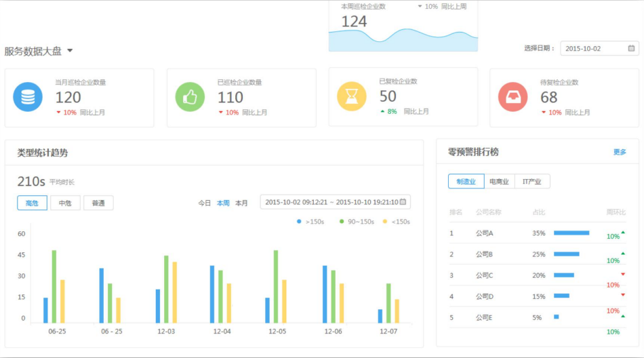Click calendar icon in 选择日期 field
644x358 pixels.
point(631,49)
